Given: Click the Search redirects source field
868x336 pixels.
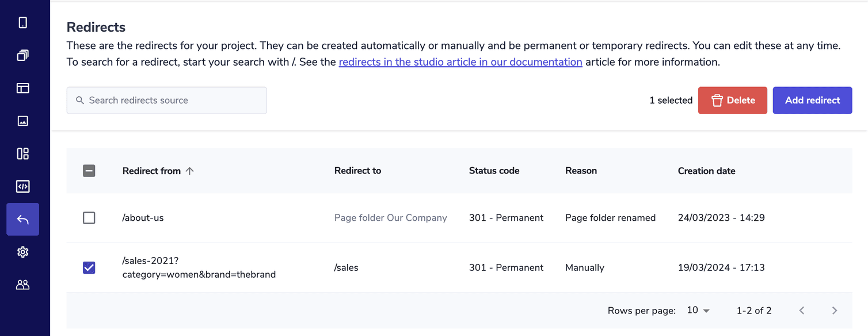Looking at the screenshot, I should pos(166,100).
